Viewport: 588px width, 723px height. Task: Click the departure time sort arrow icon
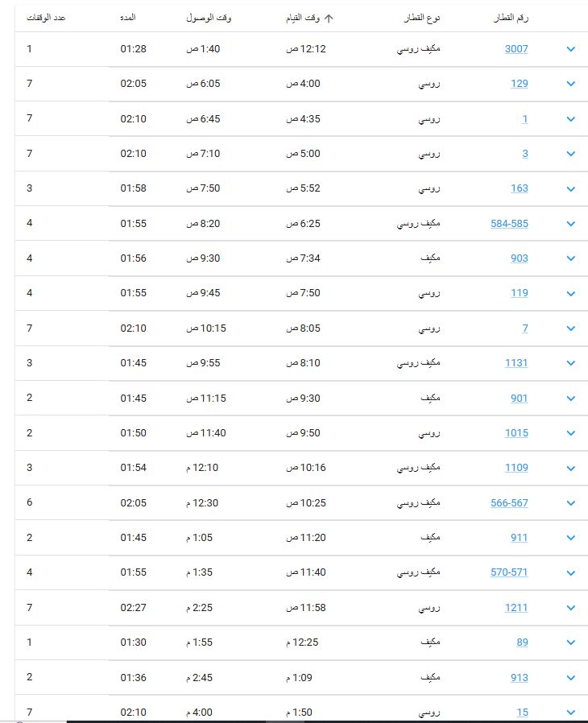pos(329,18)
